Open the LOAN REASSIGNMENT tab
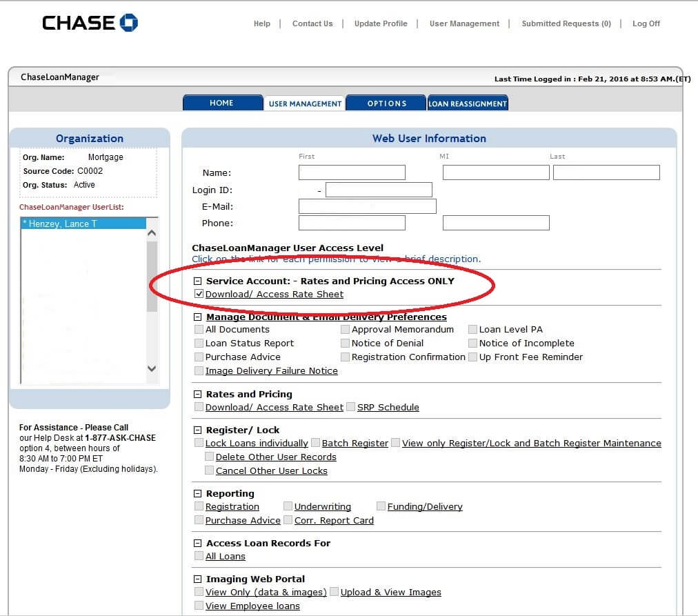The width and height of the screenshot is (698, 616). (468, 102)
